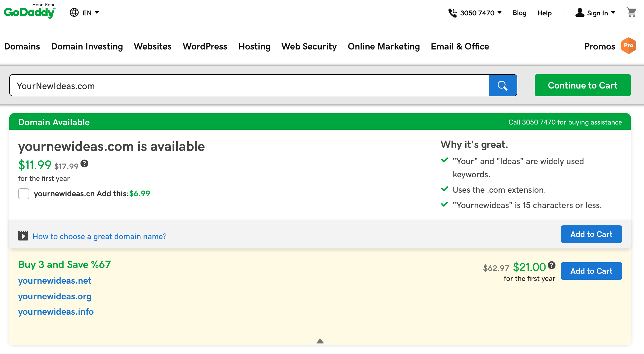Viewport: 644px width, 354px height.
Task: Click the Domain Available banner label
Action: point(54,122)
